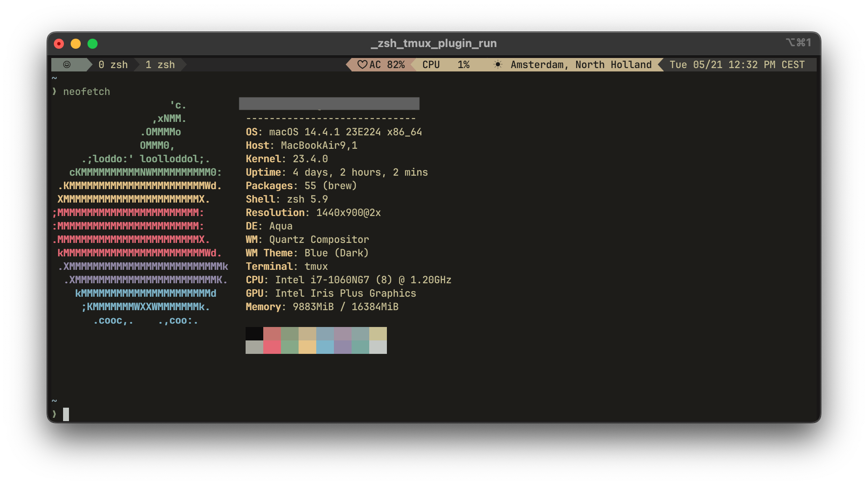Click the redacted gray username bar
868x485 pixels.
329,103
